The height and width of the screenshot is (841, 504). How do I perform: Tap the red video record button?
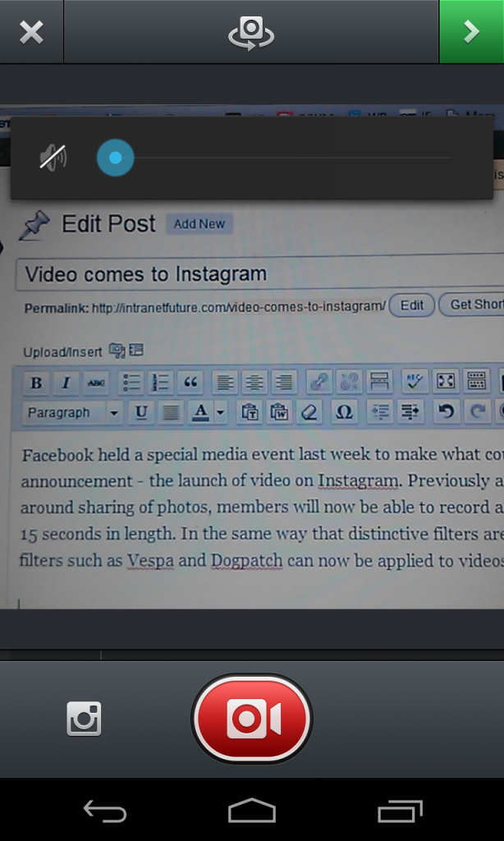pyautogui.click(x=252, y=719)
